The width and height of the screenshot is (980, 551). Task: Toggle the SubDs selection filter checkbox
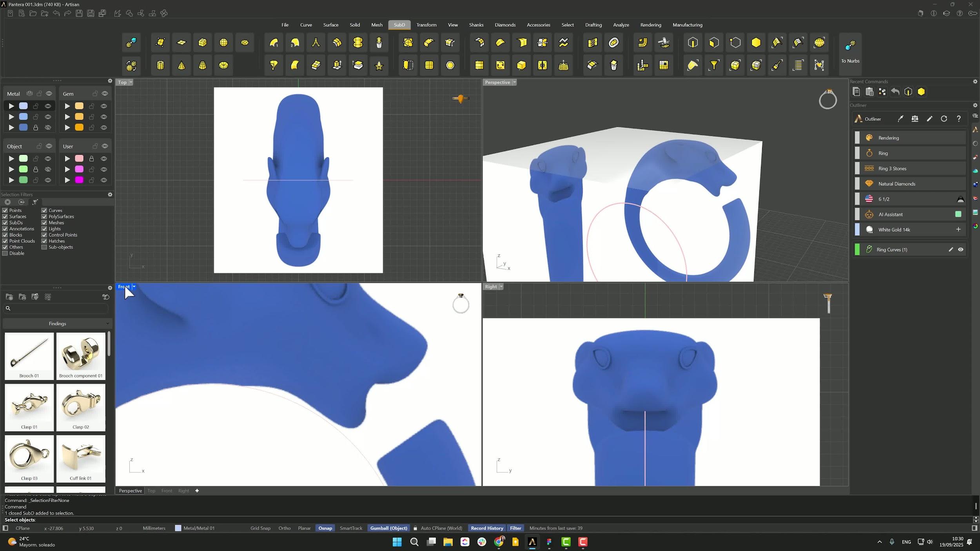(5, 223)
